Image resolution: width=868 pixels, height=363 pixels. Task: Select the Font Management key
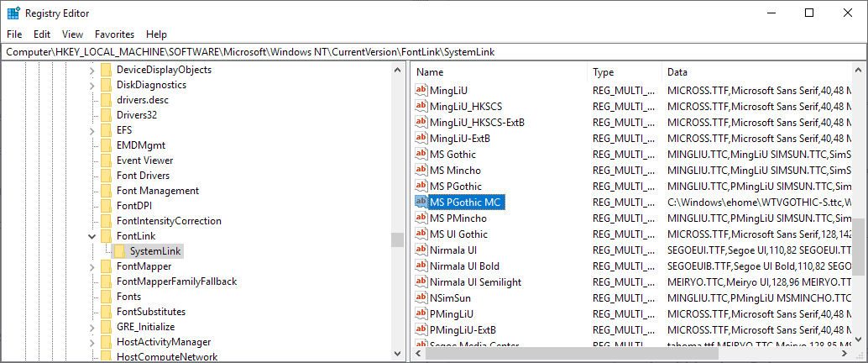coord(158,191)
